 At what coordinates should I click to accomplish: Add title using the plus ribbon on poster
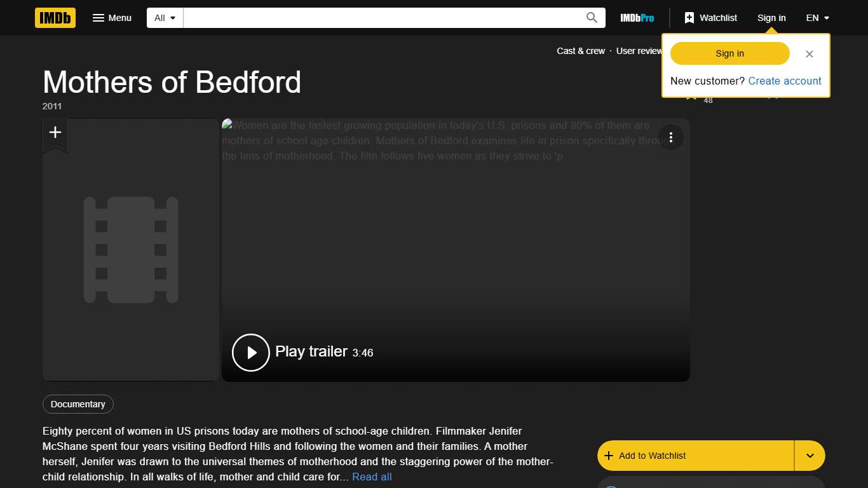pos(55,133)
